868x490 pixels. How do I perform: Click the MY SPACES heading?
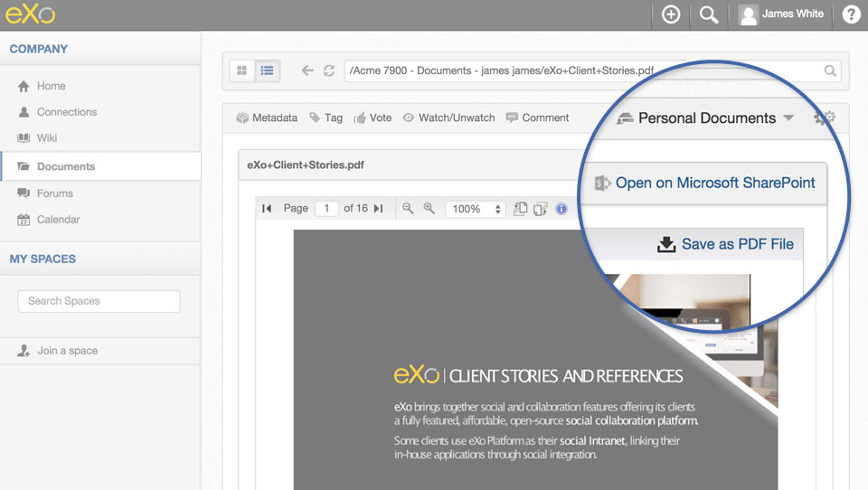click(42, 259)
